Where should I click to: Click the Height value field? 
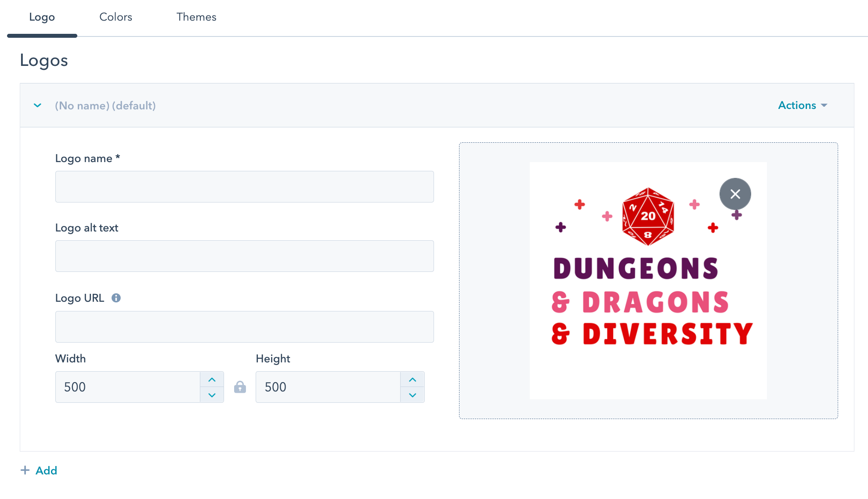tap(328, 387)
